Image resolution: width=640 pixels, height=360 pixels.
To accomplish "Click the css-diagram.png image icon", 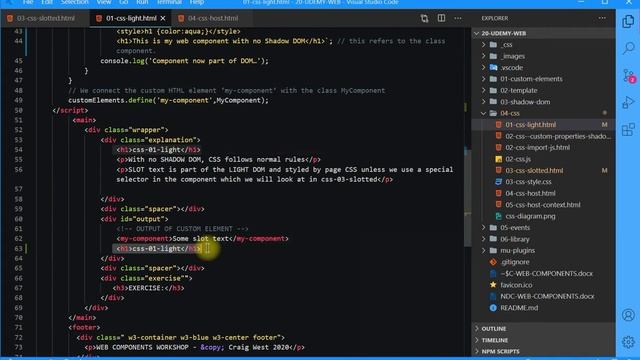I will [498, 216].
